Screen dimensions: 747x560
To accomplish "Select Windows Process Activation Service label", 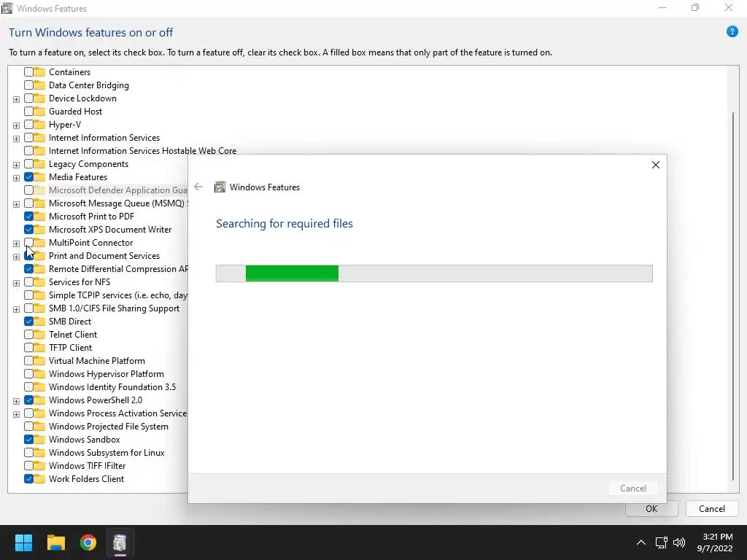I will (x=117, y=413).
